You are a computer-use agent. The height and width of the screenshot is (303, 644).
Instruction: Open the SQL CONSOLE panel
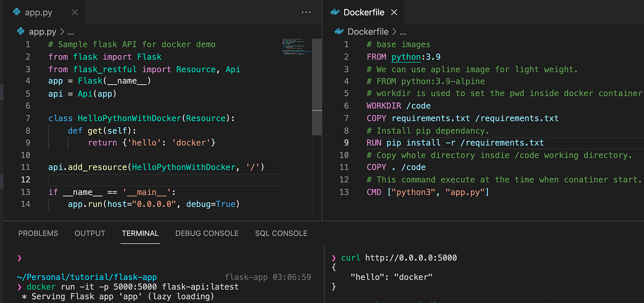[281, 233]
